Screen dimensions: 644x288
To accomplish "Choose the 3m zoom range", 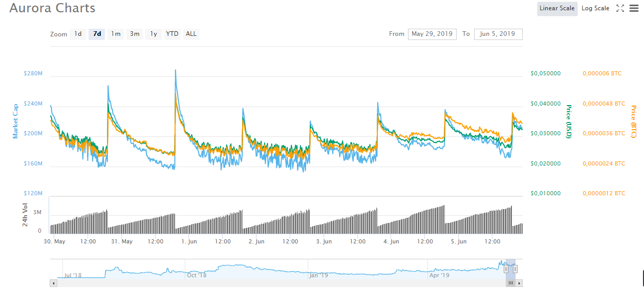I will coord(135,34).
